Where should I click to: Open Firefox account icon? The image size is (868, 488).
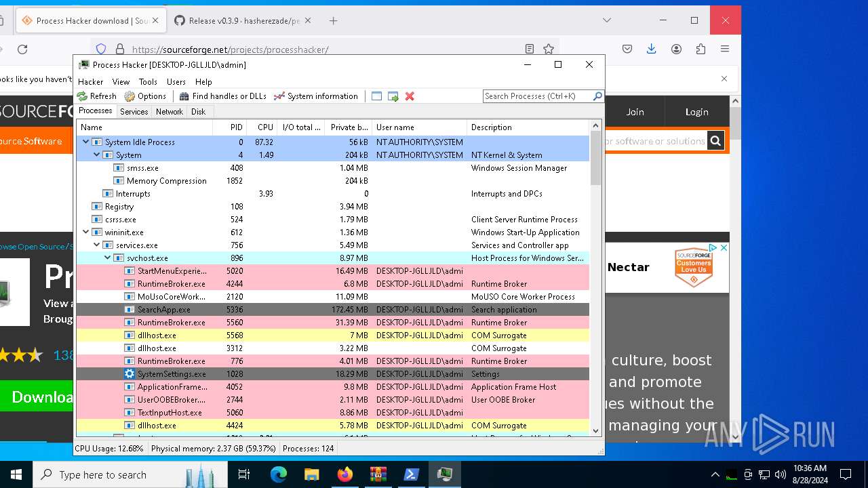(x=676, y=49)
